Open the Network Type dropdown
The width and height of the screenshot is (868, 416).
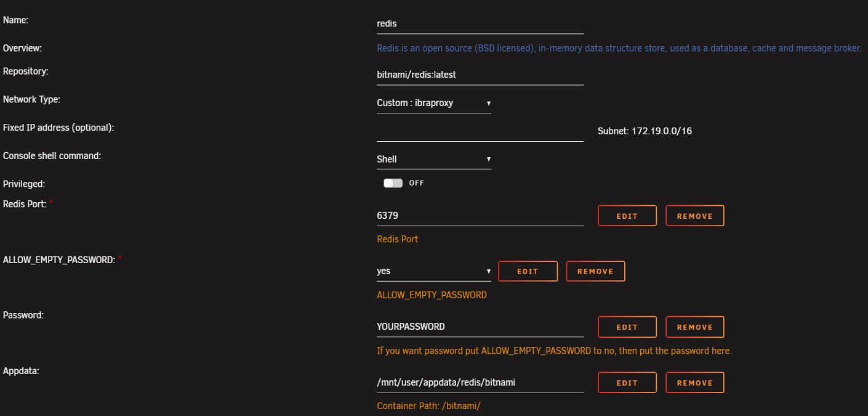pyautogui.click(x=434, y=103)
